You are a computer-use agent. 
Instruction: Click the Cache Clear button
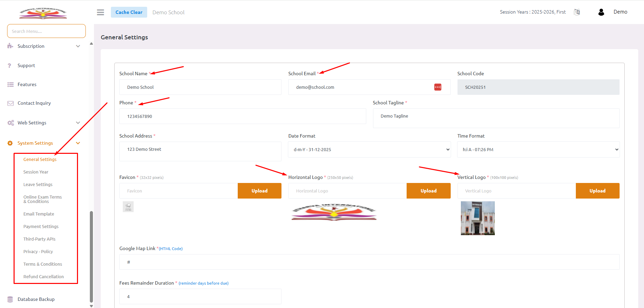pos(129,12)
